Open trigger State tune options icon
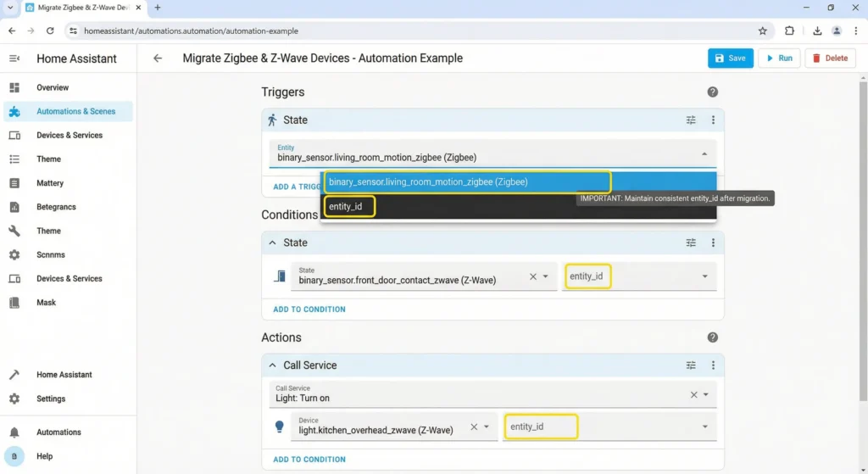 click(691, 120)
